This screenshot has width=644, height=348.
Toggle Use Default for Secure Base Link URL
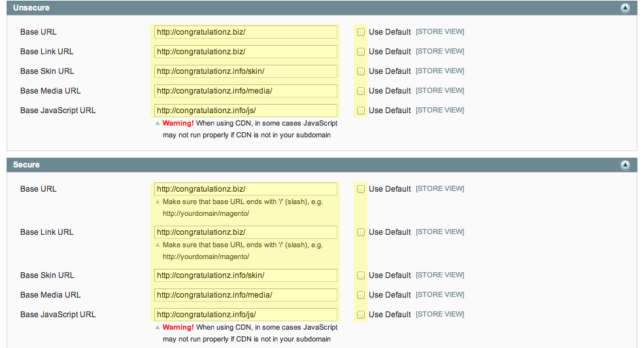coord(361,232)
